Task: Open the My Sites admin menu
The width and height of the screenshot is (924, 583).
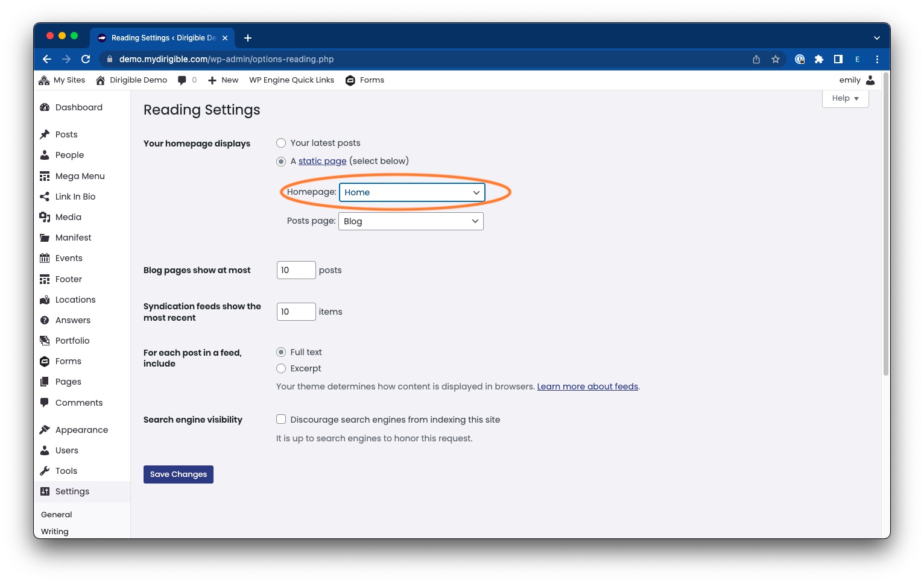Action: (x=62, y=80)
